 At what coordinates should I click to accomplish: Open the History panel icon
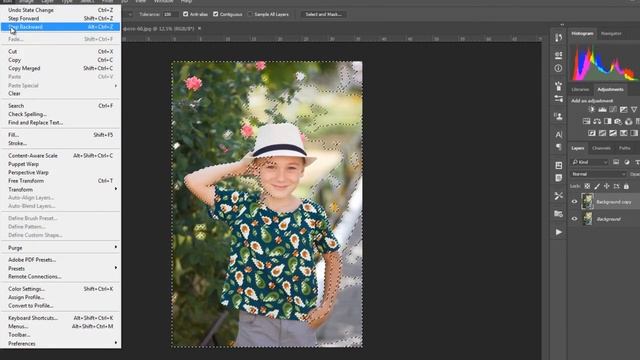point(558,38)
